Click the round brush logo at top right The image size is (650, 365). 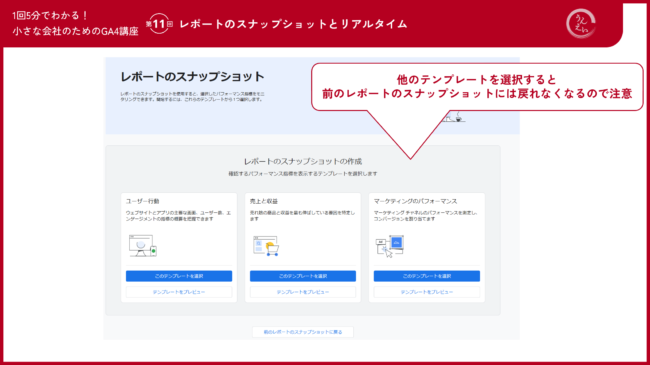[581, 24]
